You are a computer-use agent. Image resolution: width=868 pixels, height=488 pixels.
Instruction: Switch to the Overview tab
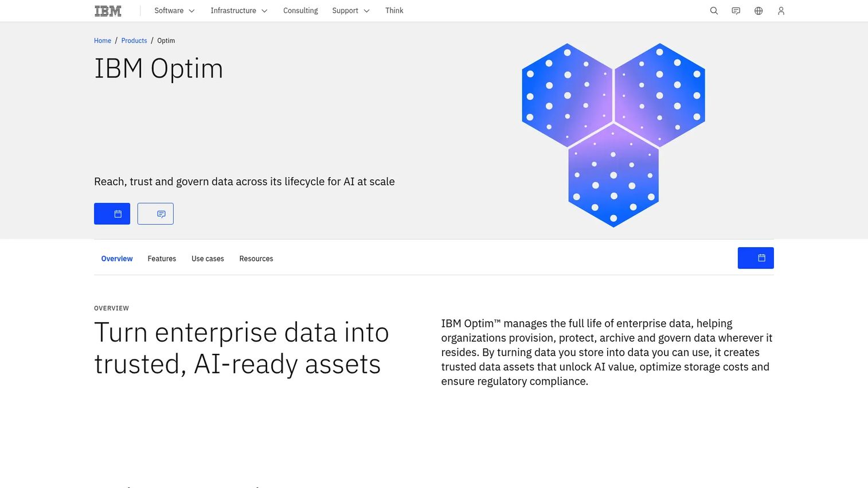(117, 259)
